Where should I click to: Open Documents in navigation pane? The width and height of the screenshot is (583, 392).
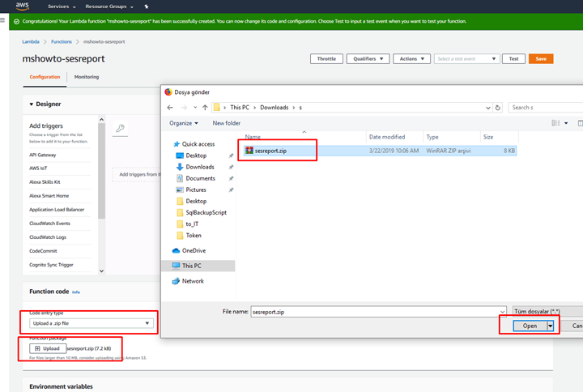(200, 178)
